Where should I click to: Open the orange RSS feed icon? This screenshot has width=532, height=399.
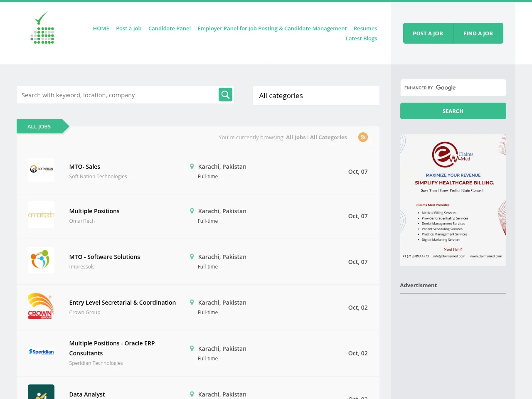point(363,137)
